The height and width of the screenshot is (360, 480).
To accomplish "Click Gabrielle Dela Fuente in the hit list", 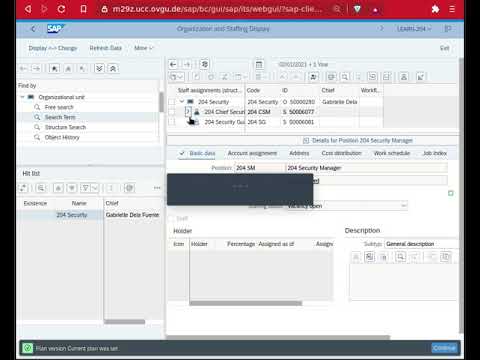I will [x=132, y=215].
